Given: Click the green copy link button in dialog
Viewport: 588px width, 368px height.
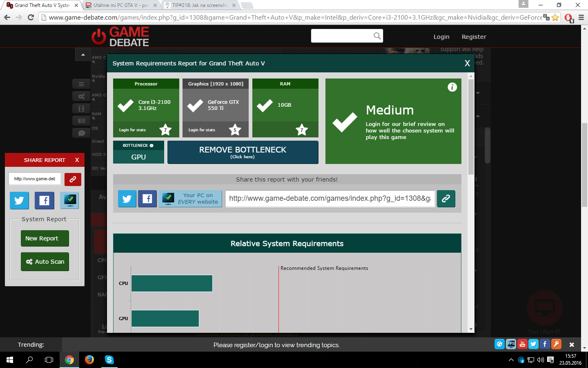Looking at the screenshot, I should [x=446, y=199].
